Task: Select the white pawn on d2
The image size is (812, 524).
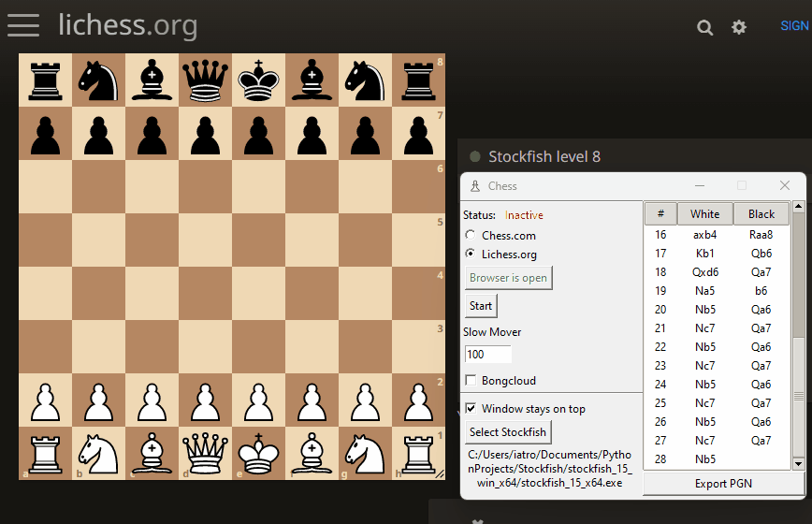Action: coord(205,401)
